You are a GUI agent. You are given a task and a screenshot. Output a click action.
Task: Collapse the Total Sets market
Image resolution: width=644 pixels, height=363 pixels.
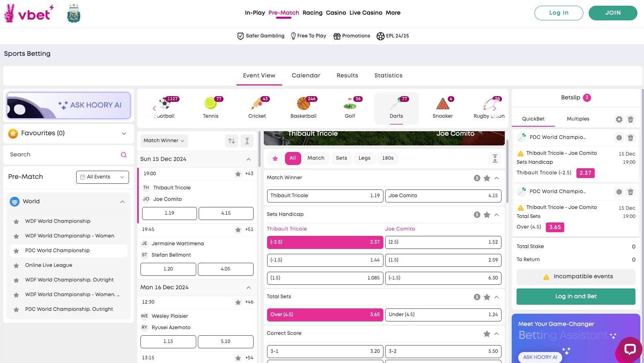(497, 297)
